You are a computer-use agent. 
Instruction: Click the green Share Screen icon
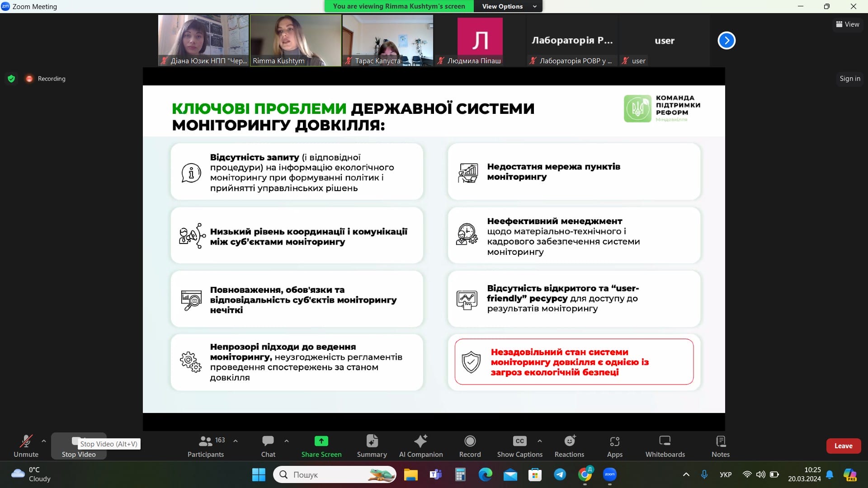[x=321, y=441]
